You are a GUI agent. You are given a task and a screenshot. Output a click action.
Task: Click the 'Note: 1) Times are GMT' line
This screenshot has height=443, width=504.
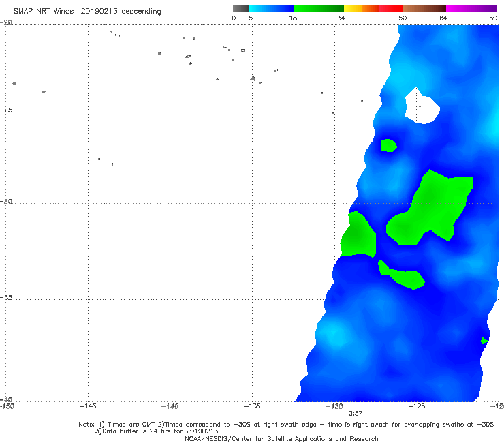point(286,425)
